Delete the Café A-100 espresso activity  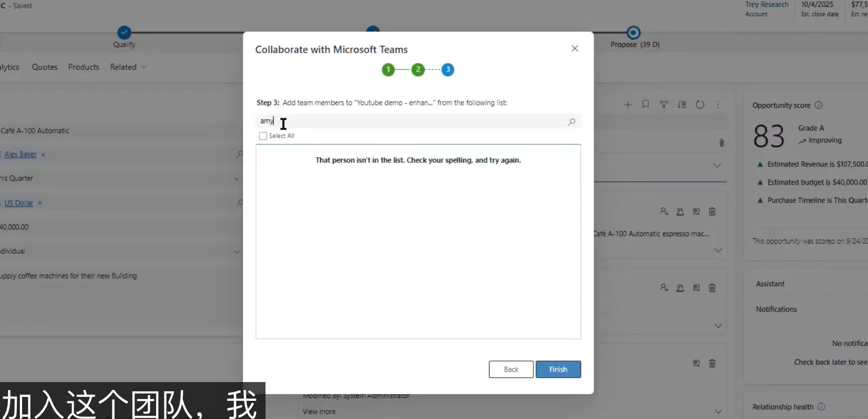point(713,211)
